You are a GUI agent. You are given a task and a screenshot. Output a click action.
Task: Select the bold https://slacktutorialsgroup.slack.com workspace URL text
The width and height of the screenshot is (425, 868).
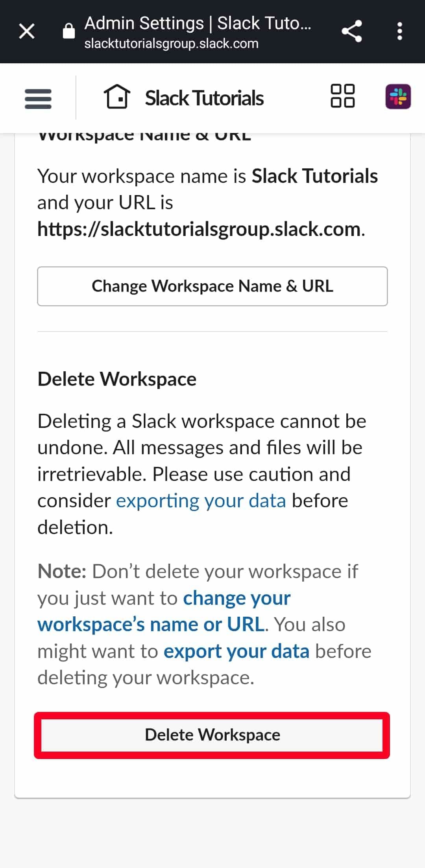(199, 229)
